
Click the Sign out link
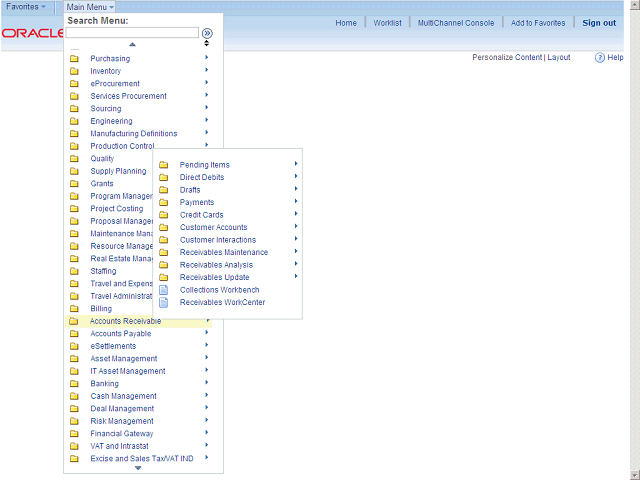(599, 23)
